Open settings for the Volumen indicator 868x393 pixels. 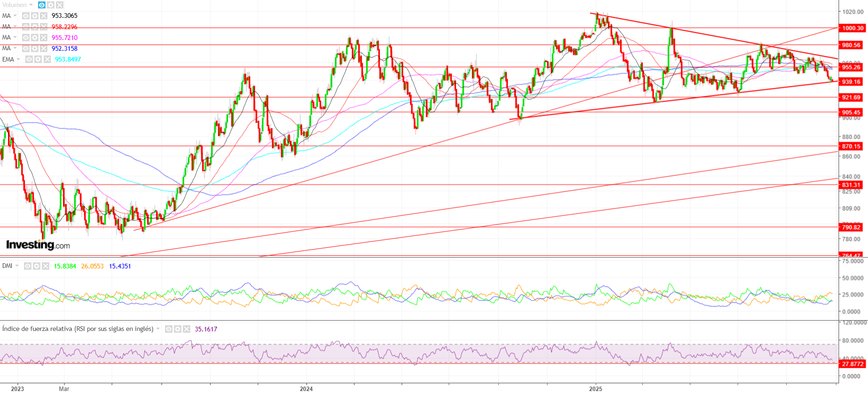tap(51, 5)
